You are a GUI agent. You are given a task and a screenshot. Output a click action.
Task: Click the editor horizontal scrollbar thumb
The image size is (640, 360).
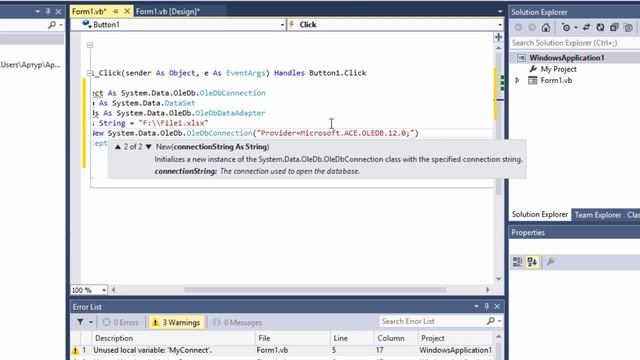(315, 290)
